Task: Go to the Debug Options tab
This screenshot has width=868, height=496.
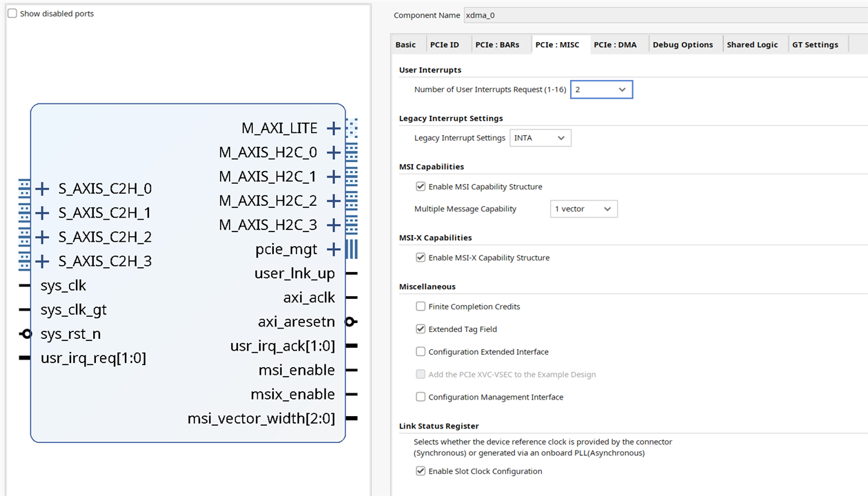Action: click(683, 45)
